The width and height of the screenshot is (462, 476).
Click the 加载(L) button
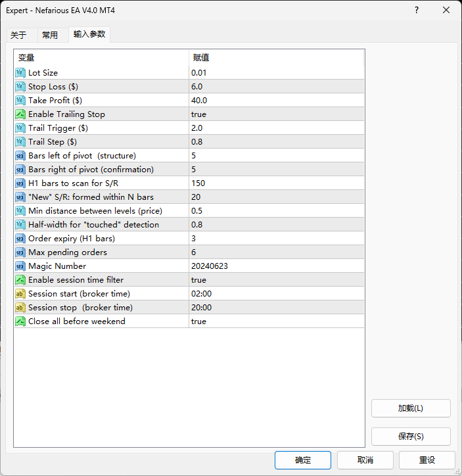pos(411,408)
